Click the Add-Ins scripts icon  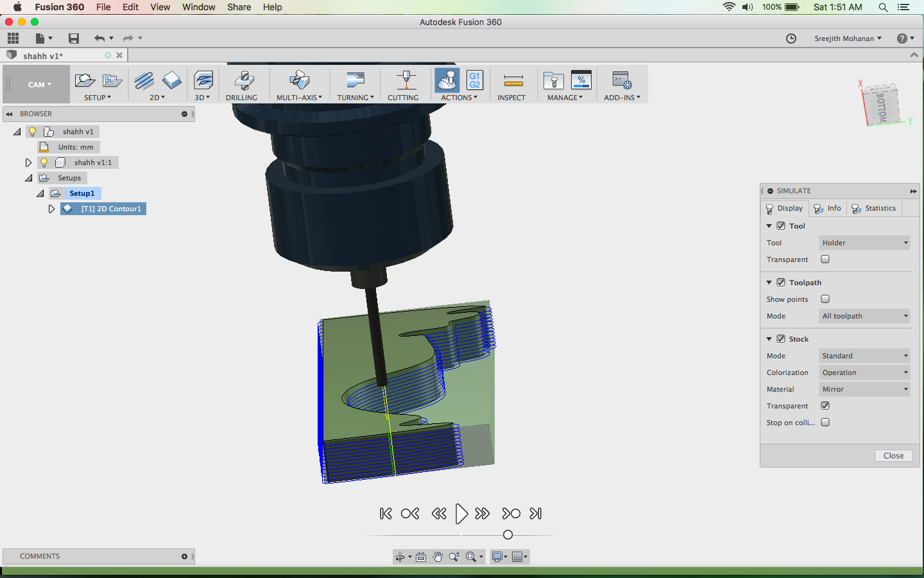pos(622,81)
